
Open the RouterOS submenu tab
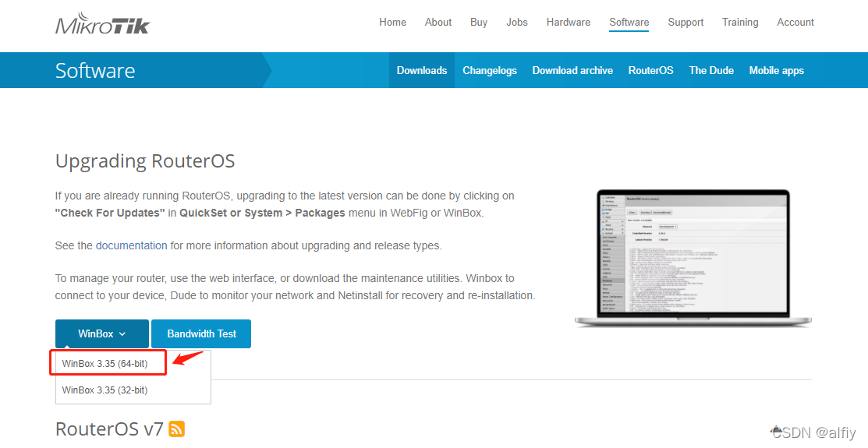tap(651, 70)
